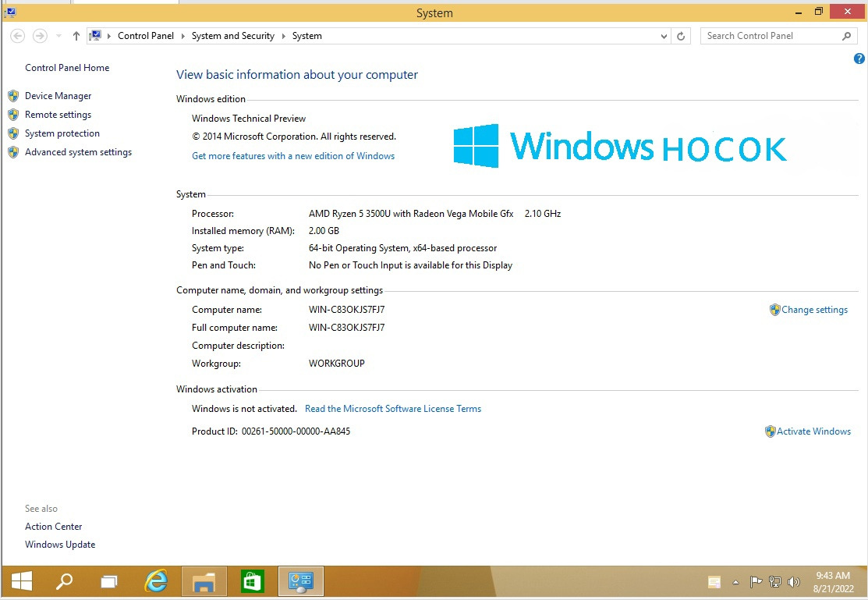868x600 pixels.
Task: Click Action Center flag tray icon
Action: click(756, 582)
